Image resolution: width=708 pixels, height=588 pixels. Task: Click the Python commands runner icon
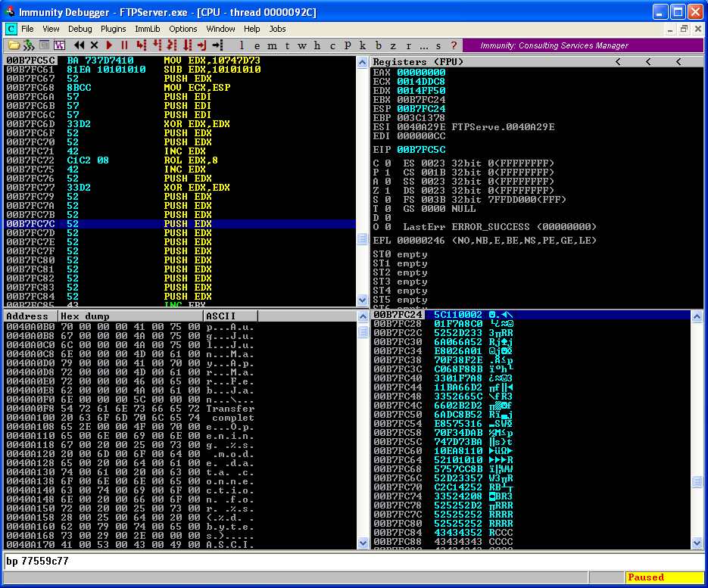click(29, 45)
